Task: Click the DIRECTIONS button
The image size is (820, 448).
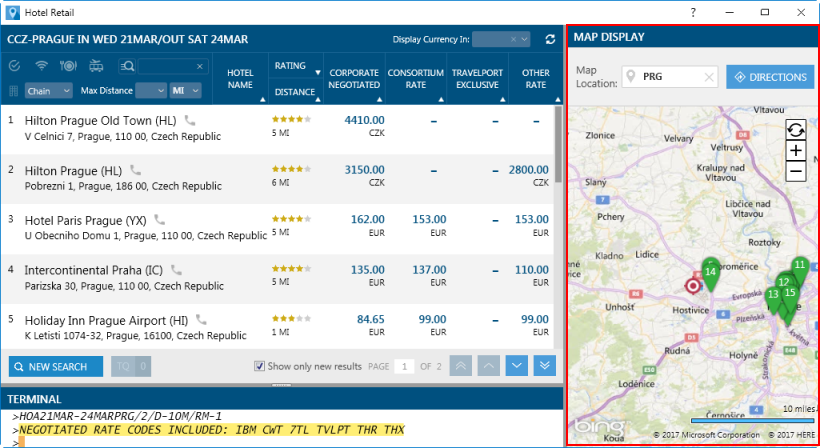Action: 770,77
